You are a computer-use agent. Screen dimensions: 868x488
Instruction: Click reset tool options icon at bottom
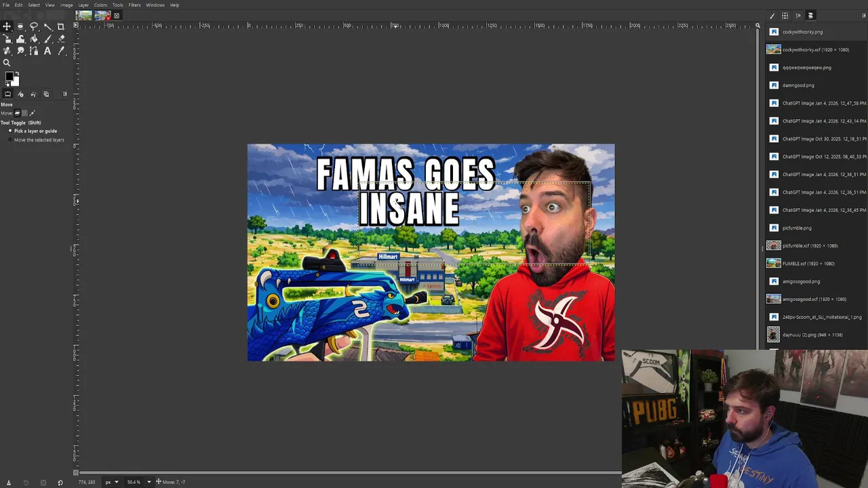click(x=60, y=483)
